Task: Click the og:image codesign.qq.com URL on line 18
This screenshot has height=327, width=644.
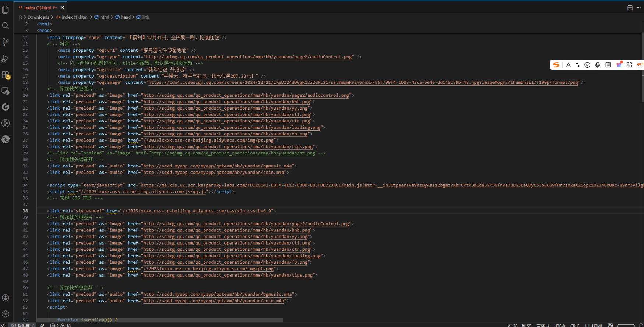Action: [x=363, y=82]
